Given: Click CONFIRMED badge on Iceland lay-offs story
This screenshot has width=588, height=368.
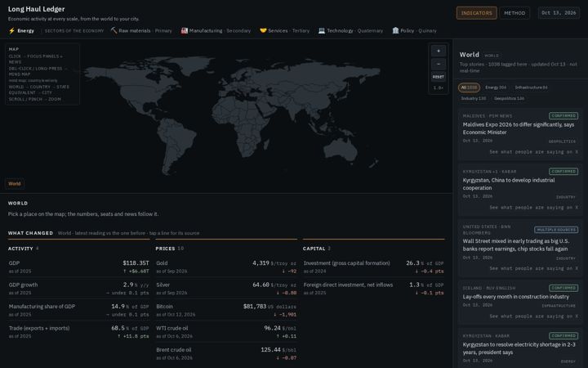Looking at the screenshot, I should pos(563,288).
